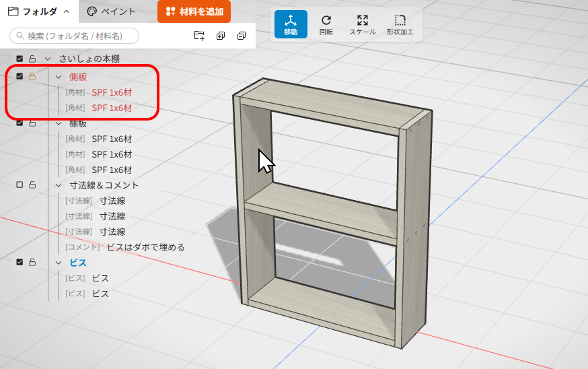Viewport: 588px width, 369px height.
Task: Toggle lock icon for 側板 folder
Action: [x=32, y=77]
